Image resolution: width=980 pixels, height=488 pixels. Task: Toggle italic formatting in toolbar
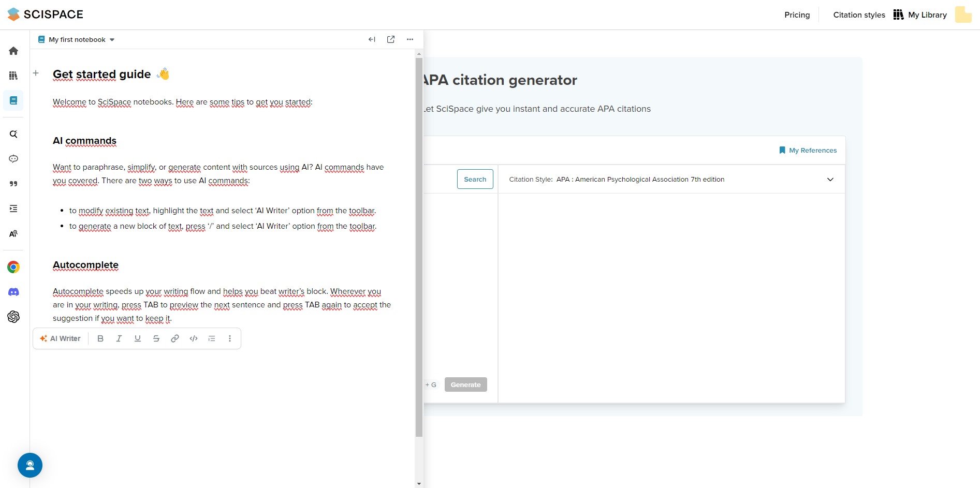tap(119, 338)
